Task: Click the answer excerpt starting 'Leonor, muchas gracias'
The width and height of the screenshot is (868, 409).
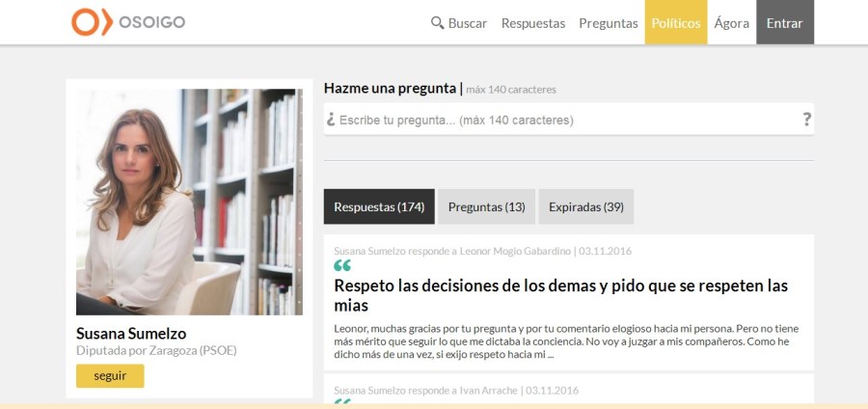Action: (x=565, y=341)
